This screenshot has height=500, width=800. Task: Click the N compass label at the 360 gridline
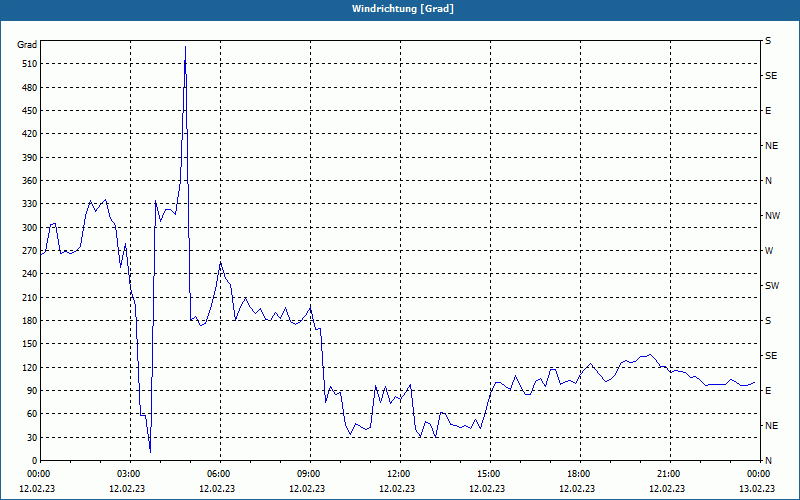point(768,181)
